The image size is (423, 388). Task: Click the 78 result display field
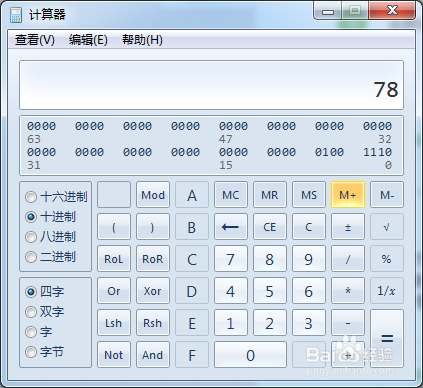click(x=211, y=85)
